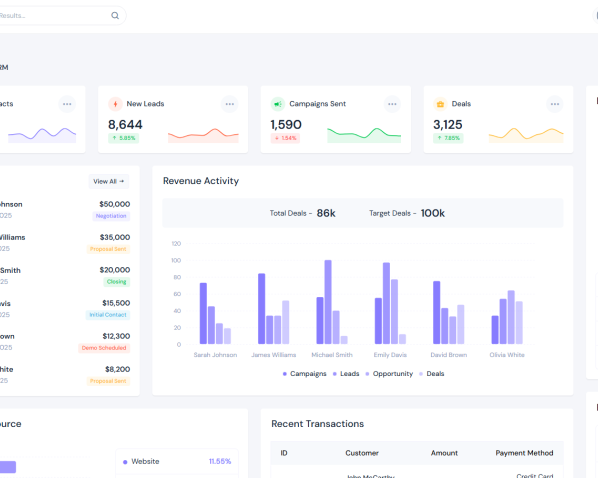Click Michael Smith's tallest Leads bar
The image size is (598, 478).
328,302
